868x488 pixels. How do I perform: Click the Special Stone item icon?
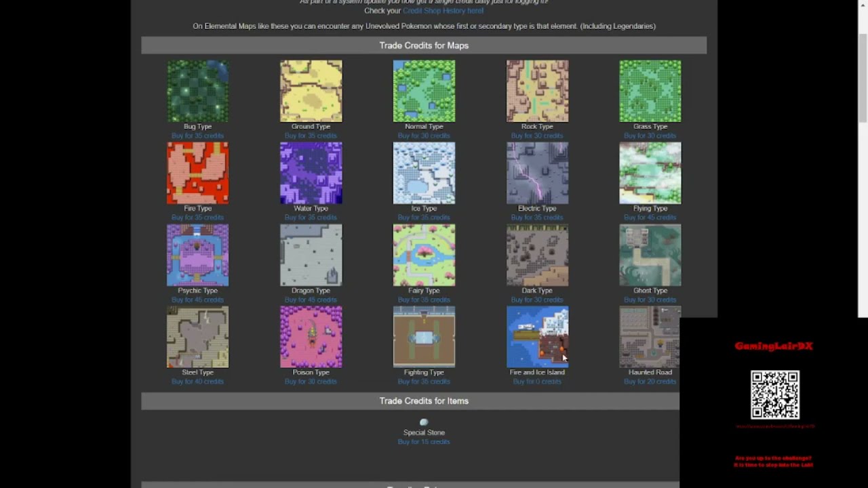coord(424,422)
